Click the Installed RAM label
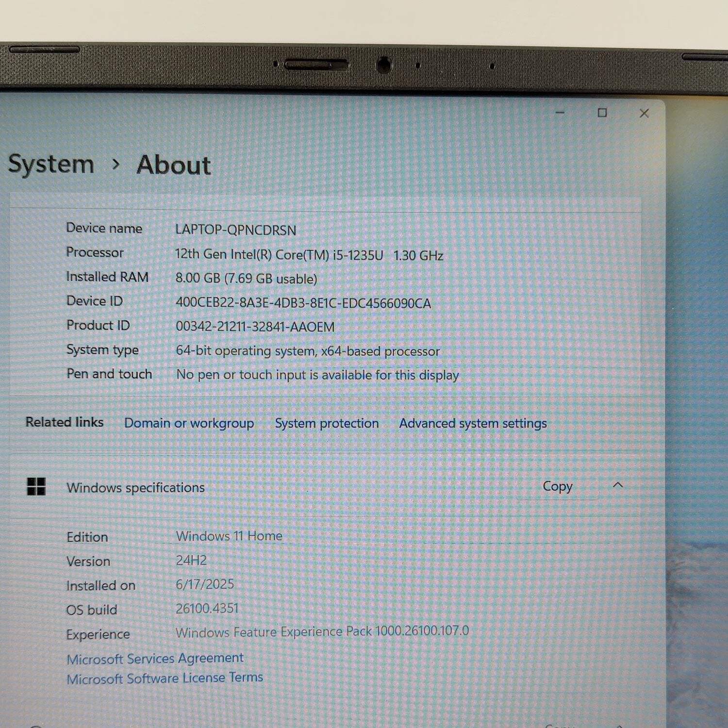This screenshot has width=728, height=728. 107,277
